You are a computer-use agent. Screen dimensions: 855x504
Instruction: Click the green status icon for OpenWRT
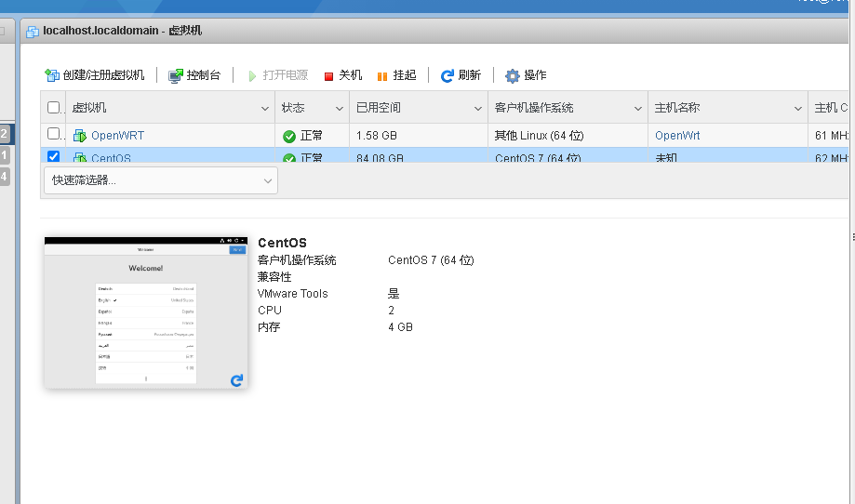[289, 136]
